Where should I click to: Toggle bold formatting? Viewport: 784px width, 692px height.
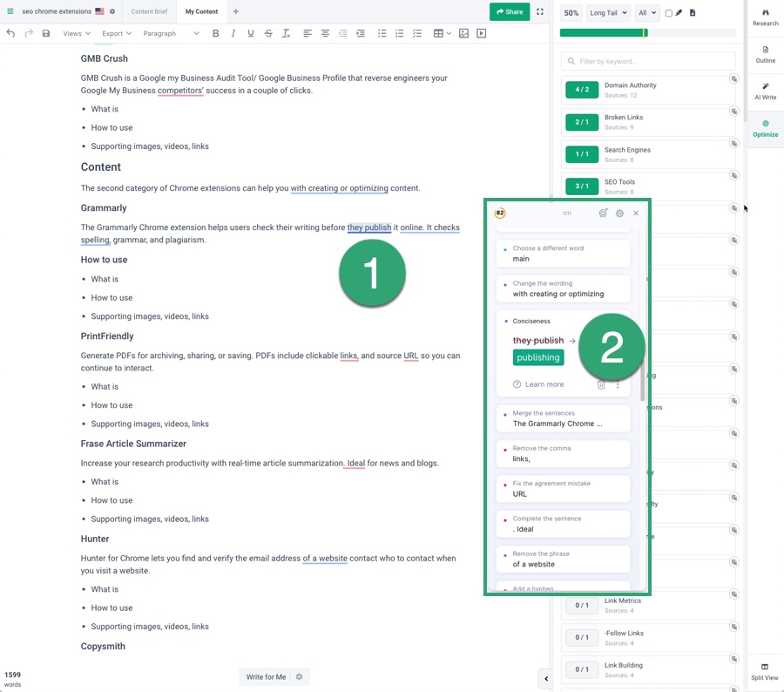click(215, 33)
